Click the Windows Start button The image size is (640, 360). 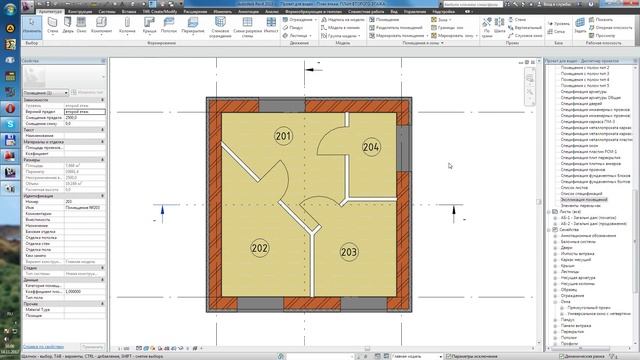[10, 8]
